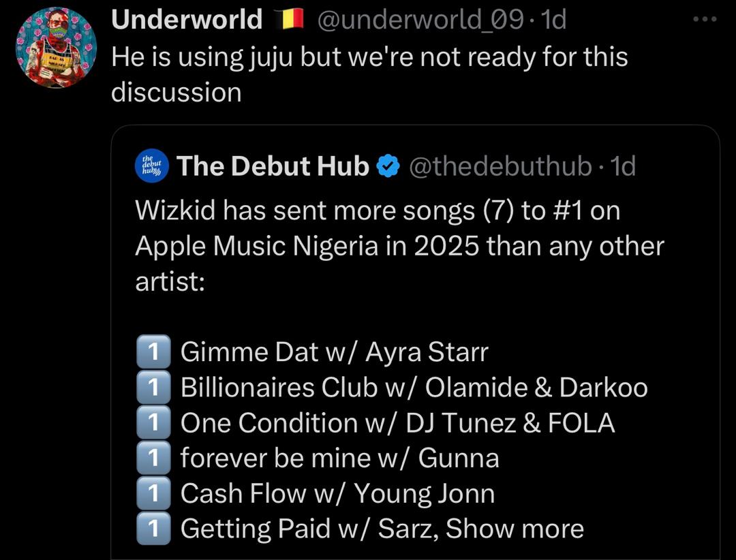This screenshot has height=560, width=736.
Task: Click the blue verified badge
Action: coord(388,166)
